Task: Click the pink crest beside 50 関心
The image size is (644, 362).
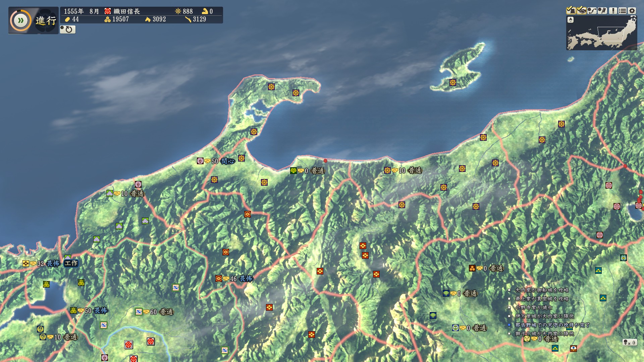Action: coord(200,161)
